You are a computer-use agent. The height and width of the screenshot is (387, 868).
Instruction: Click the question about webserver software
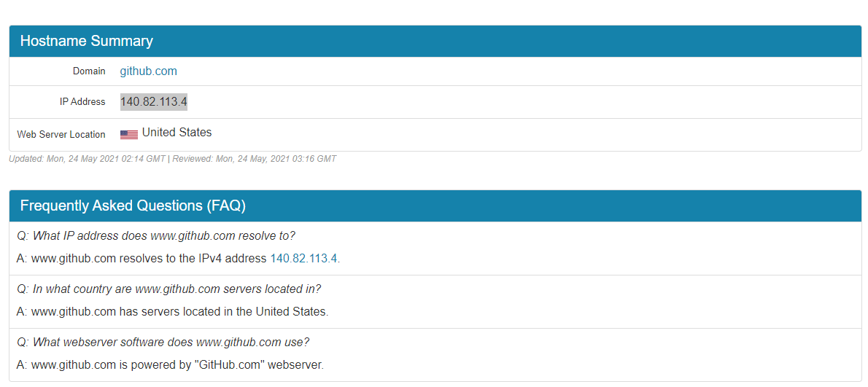[x=163, y=343]
